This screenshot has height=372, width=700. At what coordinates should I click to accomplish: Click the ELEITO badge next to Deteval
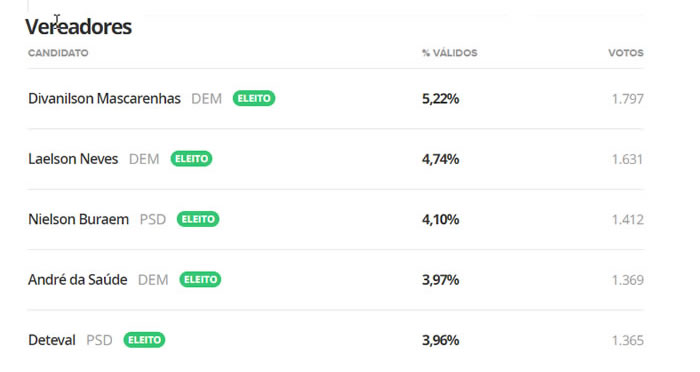(x=144, y=340)
